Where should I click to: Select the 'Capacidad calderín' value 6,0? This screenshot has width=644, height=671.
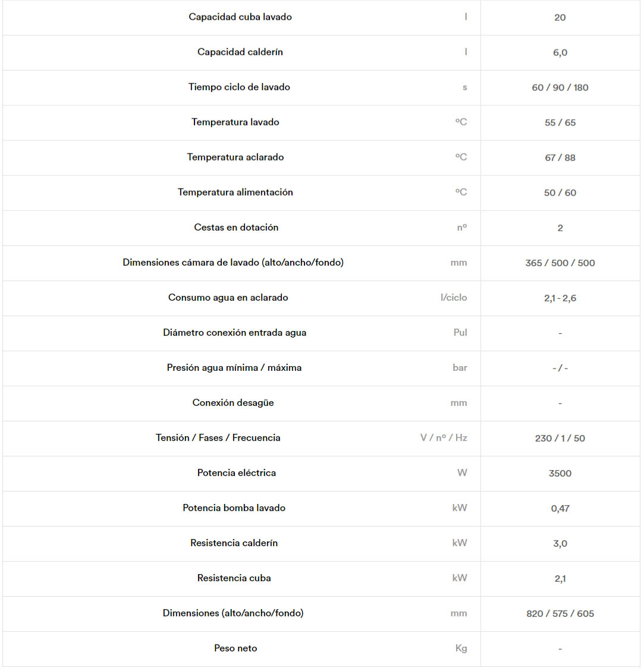pos(560,52)
